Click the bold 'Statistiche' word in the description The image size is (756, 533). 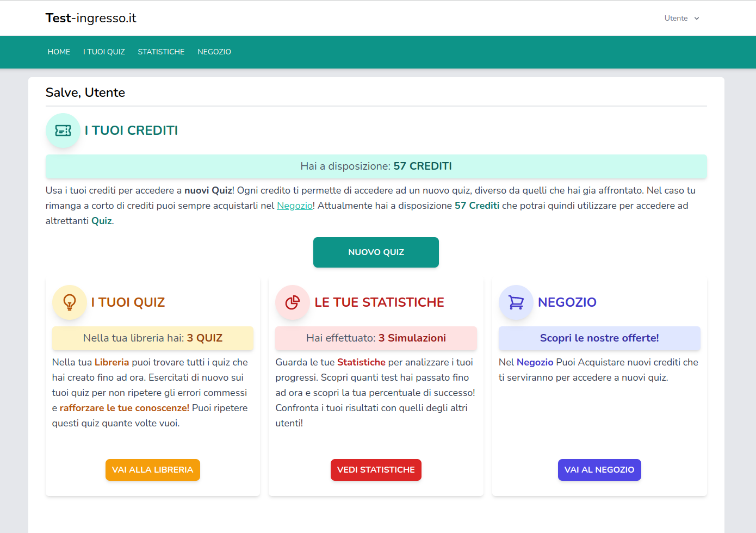[x=361, y=362]
